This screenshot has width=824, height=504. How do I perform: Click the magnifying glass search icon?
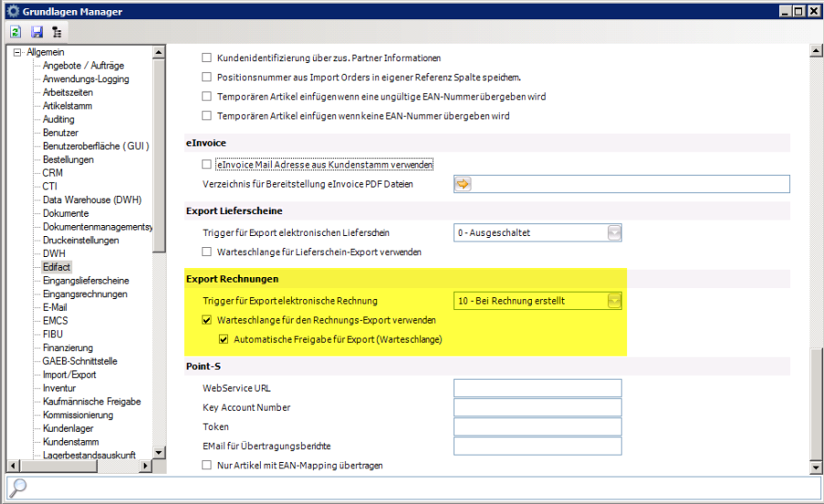18,488
